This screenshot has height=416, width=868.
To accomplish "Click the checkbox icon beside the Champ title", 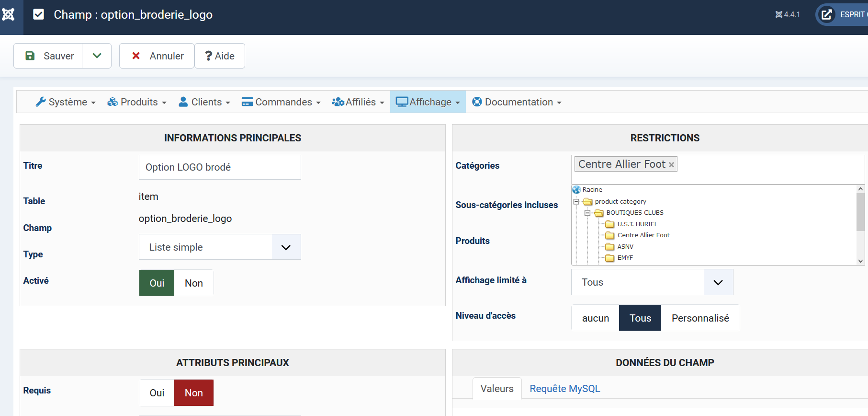I will (39, 15).
